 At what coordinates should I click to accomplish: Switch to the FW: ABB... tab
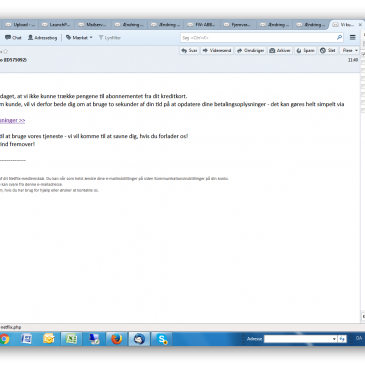click(x=202, y=25)
